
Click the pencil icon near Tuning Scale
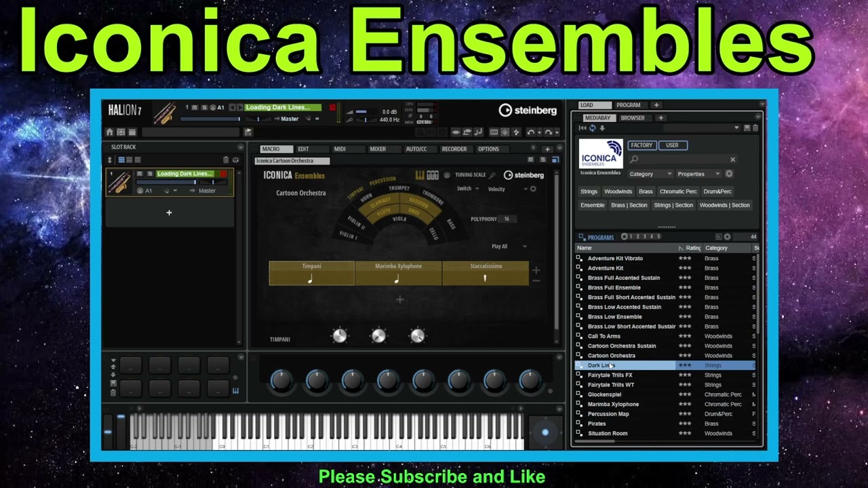click(x=492, y=175)
